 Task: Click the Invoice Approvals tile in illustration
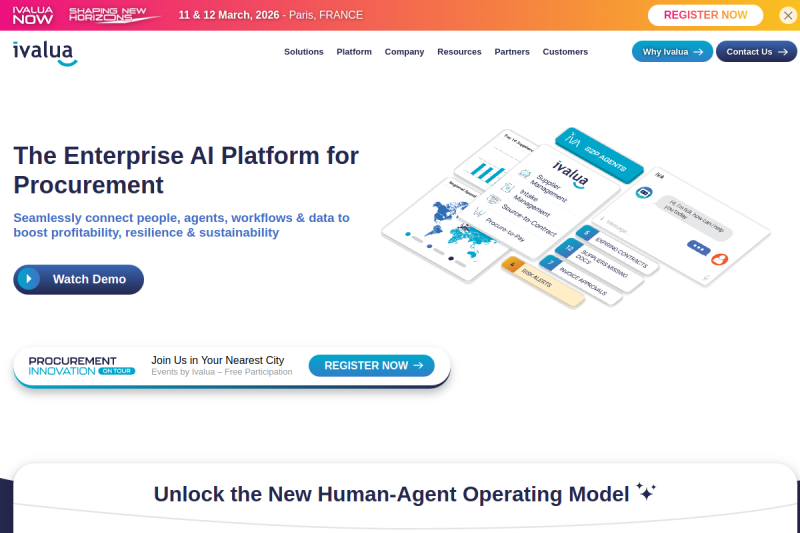pyautogui.click(x=581, y=280)
